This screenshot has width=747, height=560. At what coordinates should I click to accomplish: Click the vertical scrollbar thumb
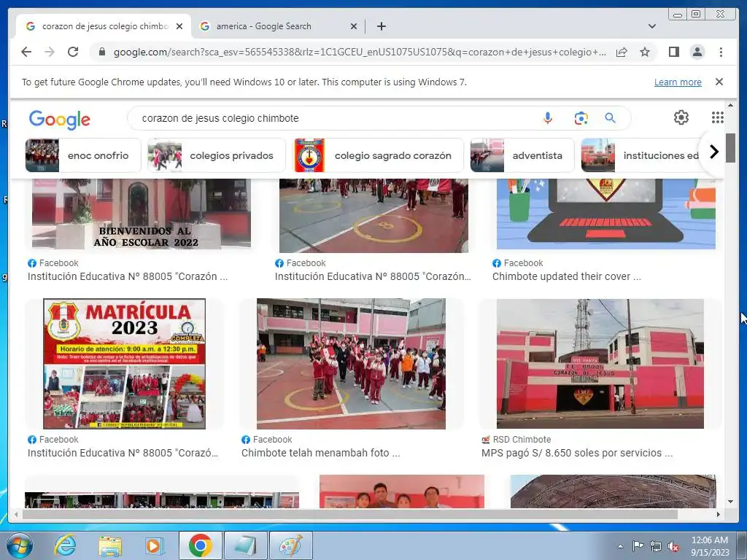pos(730,148)
